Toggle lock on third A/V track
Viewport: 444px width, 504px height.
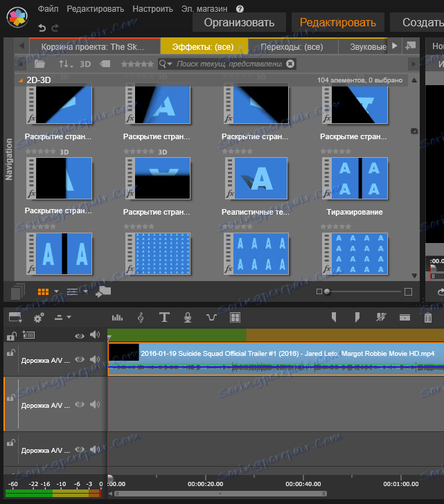[x=10, y=443]
